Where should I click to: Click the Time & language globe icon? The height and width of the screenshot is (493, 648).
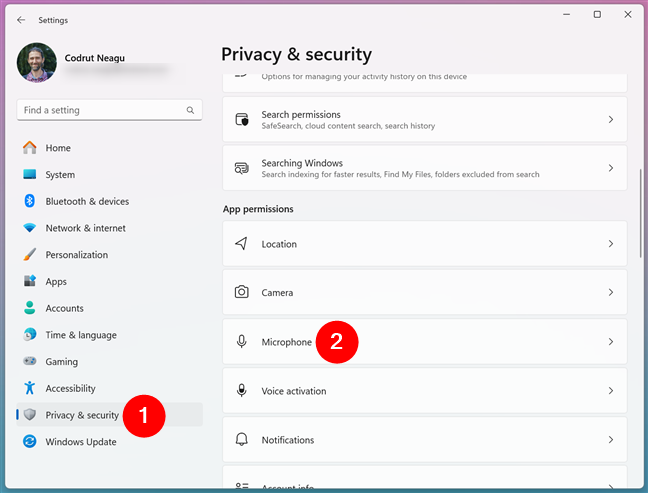point(29,334)
